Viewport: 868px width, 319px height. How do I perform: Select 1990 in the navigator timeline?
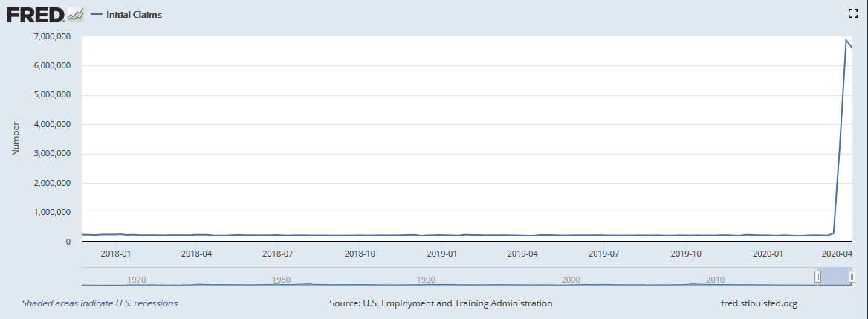click(426, 280)
